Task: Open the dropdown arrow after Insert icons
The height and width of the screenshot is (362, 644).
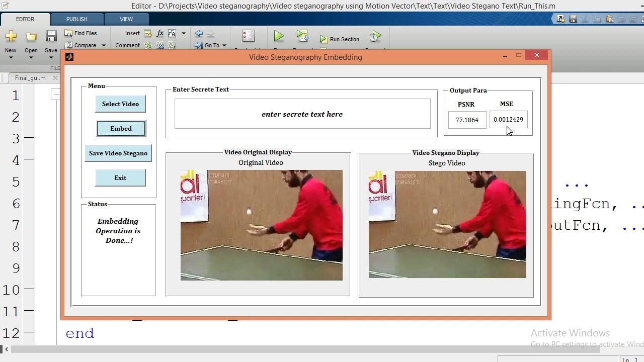Action: [183, 33]
